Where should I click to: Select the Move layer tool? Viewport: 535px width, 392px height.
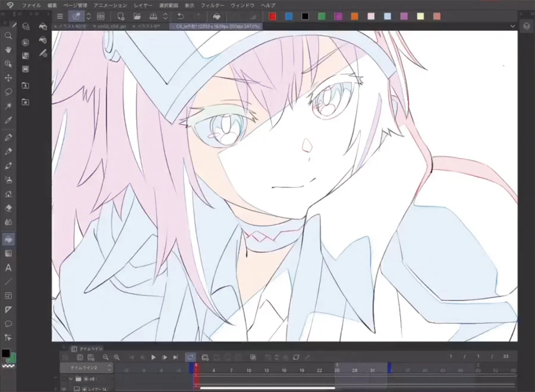[8, 78]
